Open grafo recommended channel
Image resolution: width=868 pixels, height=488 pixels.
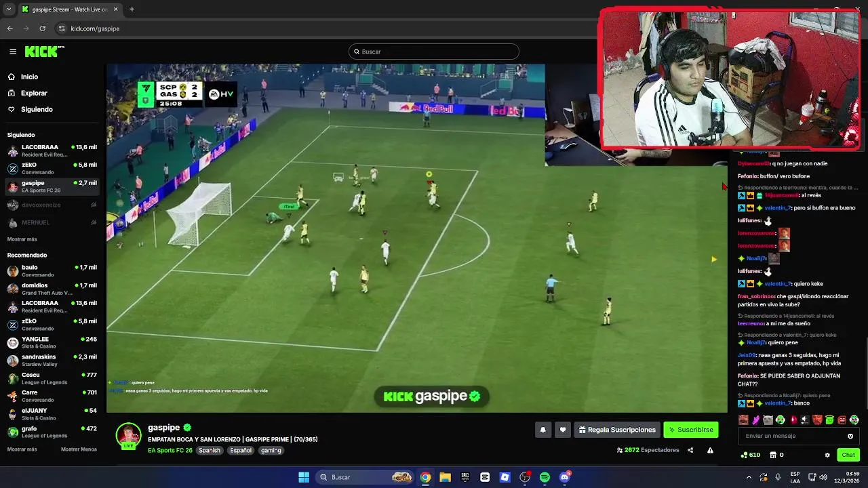coord(52,432)
